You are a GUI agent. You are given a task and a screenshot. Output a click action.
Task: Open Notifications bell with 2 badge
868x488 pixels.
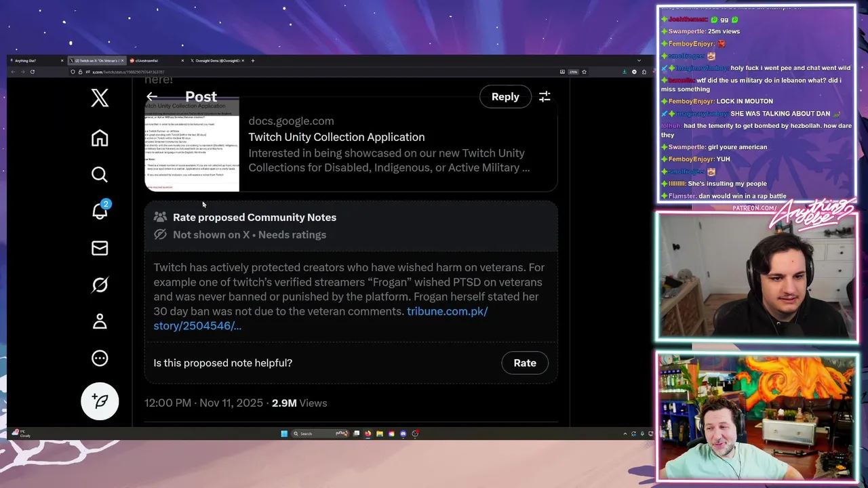100,211
